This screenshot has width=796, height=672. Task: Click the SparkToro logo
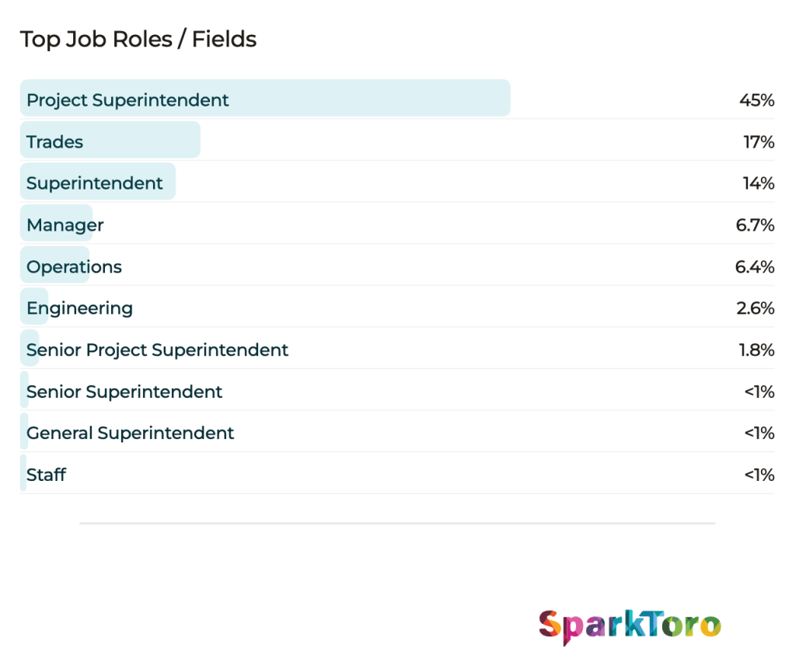coord(630,626)
